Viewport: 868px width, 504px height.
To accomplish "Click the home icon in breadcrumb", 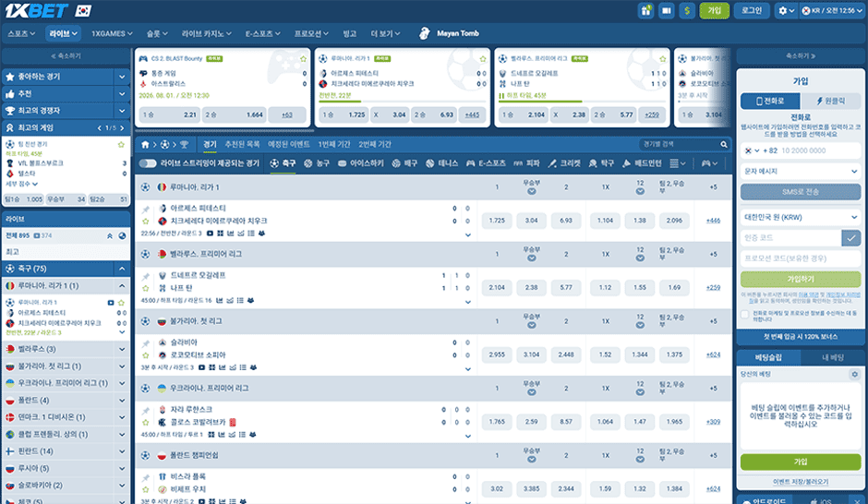I will pos(145,144).
